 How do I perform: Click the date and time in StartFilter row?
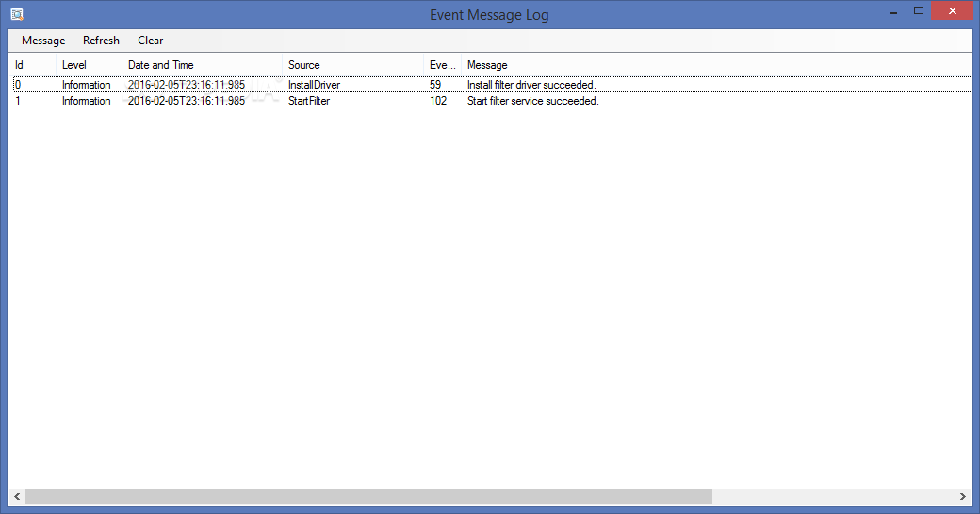pos(187,101)
